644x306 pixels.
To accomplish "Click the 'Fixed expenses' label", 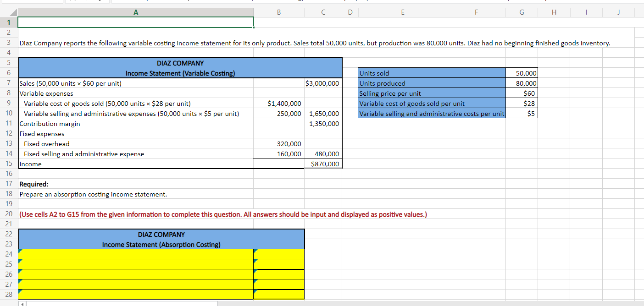I will pos(42,134).
